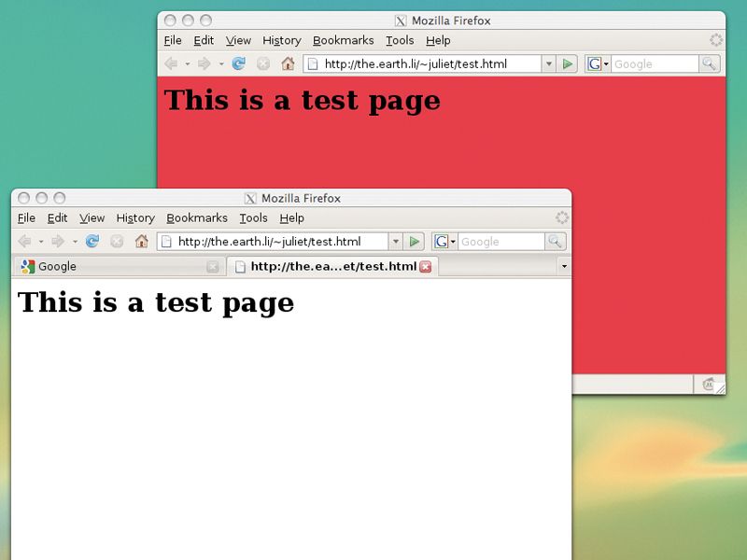Click the page favicon inside the address bar
This screenshot has width=747, height=560.
tap(164, 241)
